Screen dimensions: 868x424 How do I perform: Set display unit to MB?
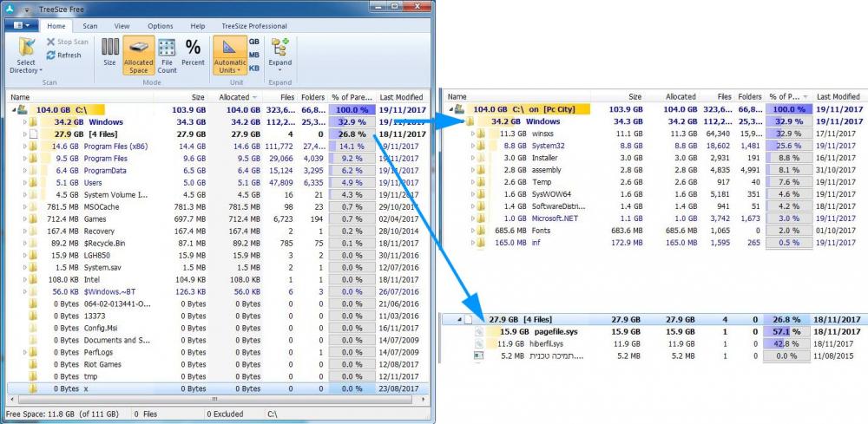[253, 54]
